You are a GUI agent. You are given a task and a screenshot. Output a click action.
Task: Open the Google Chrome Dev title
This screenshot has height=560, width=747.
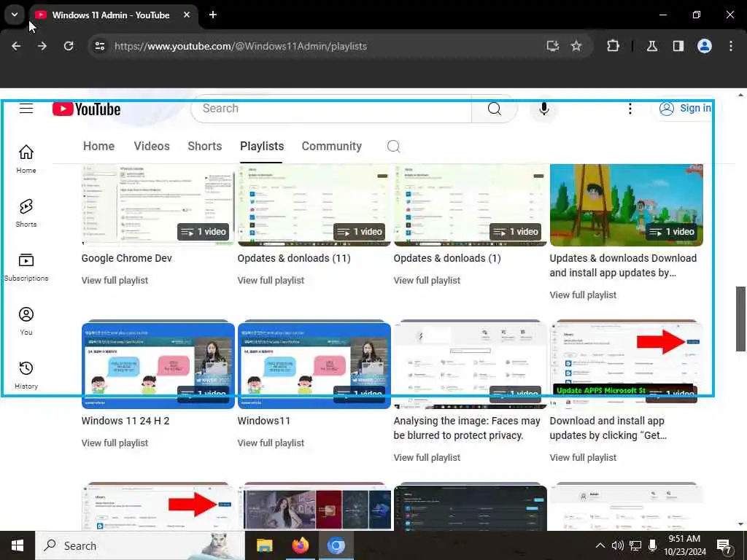pyautogui.click(x=127, y=258)
